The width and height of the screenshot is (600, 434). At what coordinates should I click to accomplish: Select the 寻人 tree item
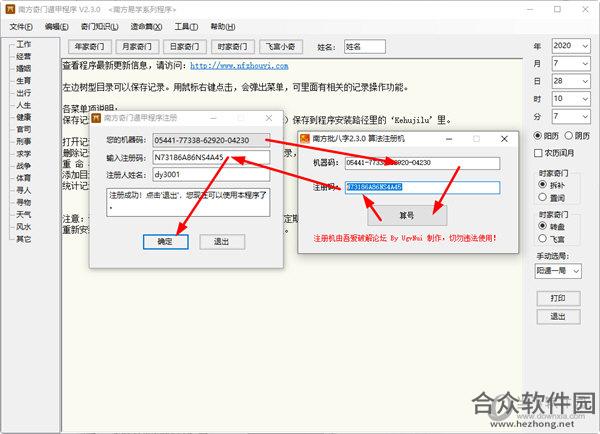24,190
